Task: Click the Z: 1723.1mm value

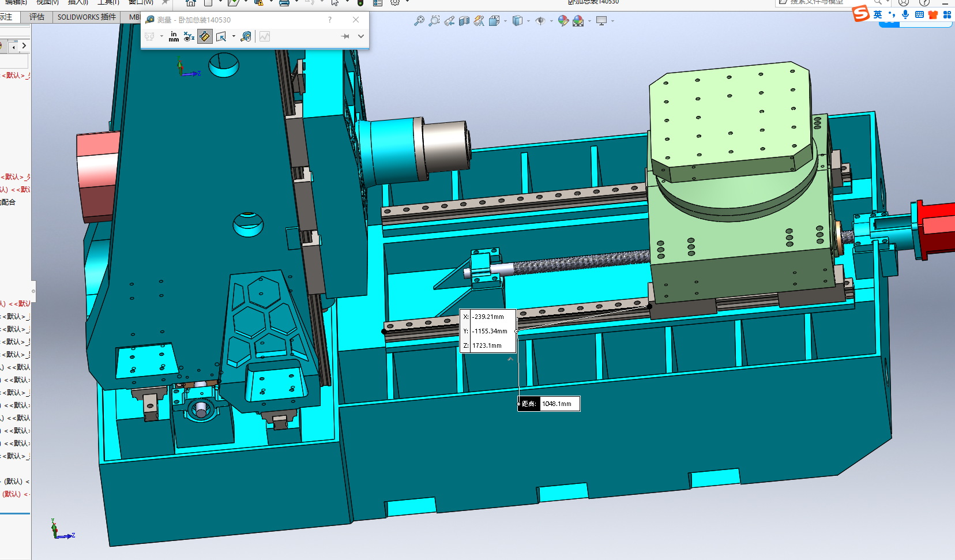Action: (x=487, y=345)
